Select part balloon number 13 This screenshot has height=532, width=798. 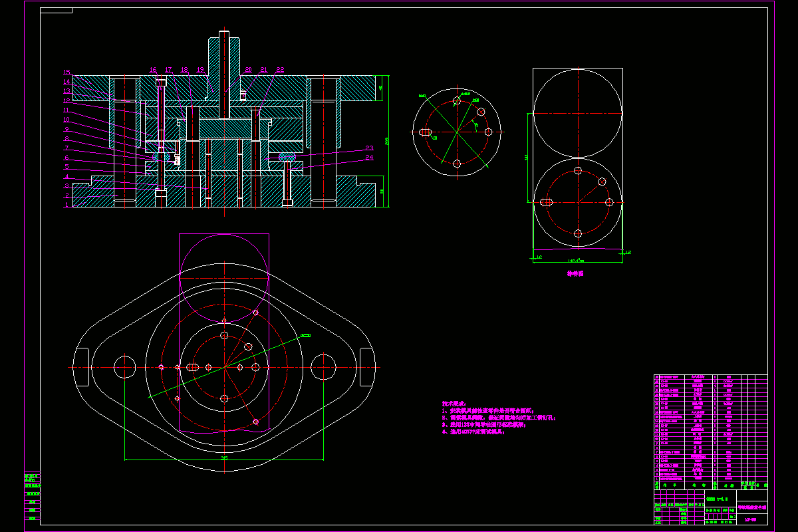[x=66, y=90]
